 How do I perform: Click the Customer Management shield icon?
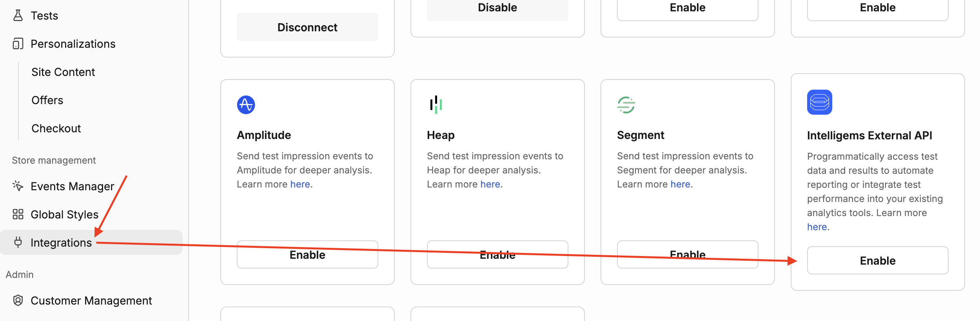point(18,300)
